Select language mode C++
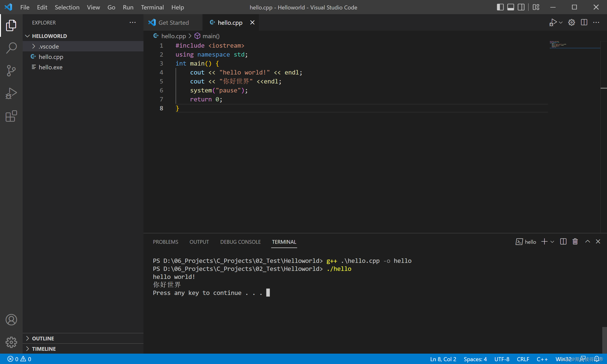 point(542,359)
